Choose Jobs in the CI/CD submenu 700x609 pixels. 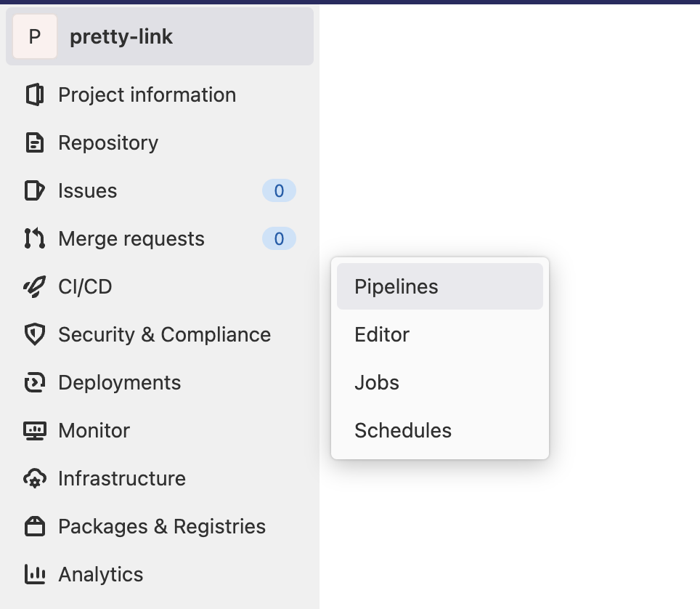377,383
